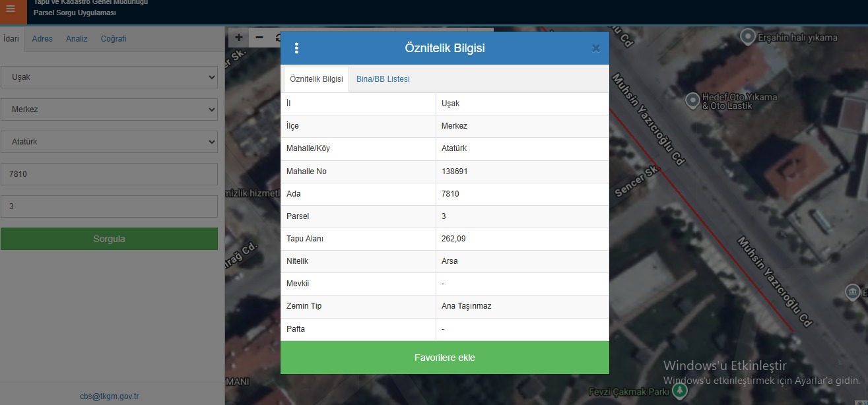Image resolution: width=868 pixels, height=405 pixels.
Task: Click the İl value Uşak in the table
Action: tap(450, 104)
